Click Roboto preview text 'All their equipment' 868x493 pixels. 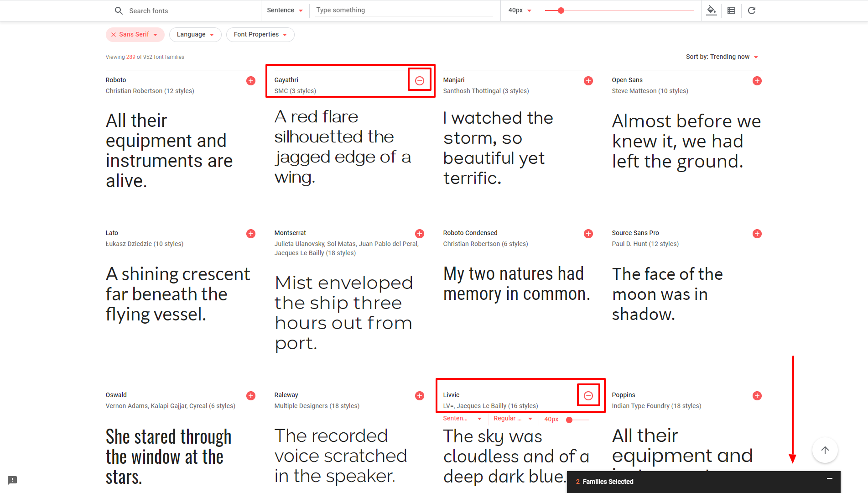[169, 151]
